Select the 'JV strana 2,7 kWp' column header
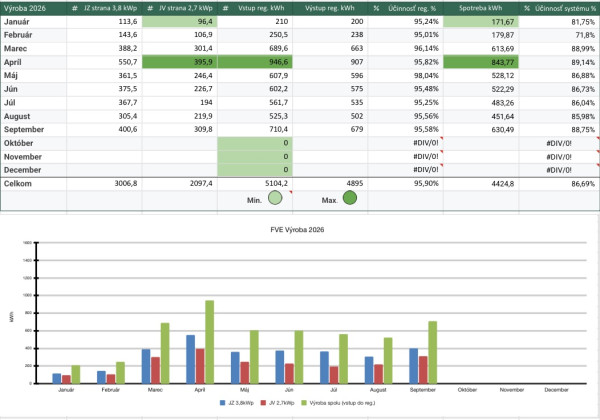 click(179, 8)
